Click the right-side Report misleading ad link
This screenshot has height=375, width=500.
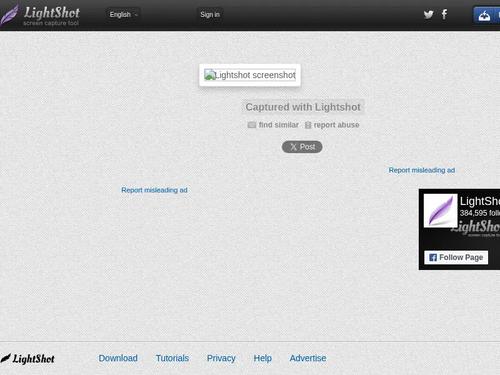click(422, 170)
